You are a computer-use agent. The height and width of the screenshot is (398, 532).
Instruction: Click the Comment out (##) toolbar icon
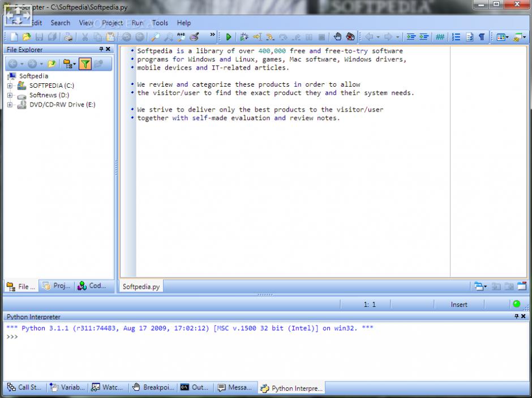coord(440,37)
